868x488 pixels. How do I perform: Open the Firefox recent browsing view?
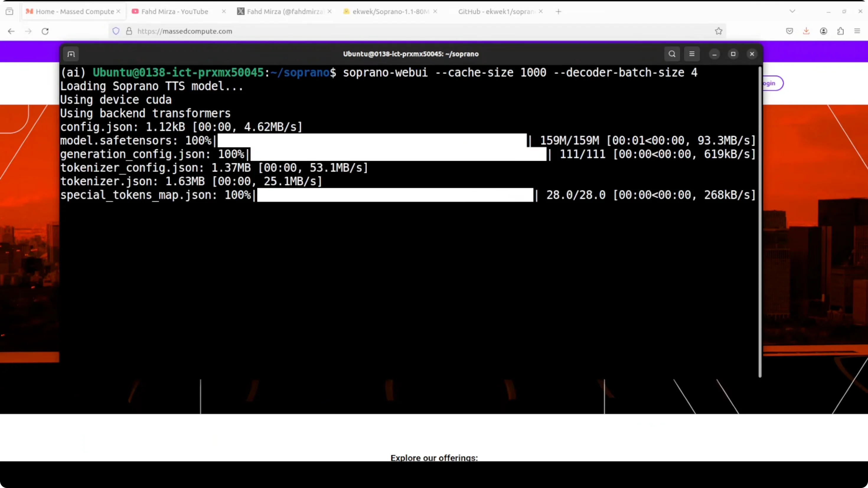(x=9, y=12)
